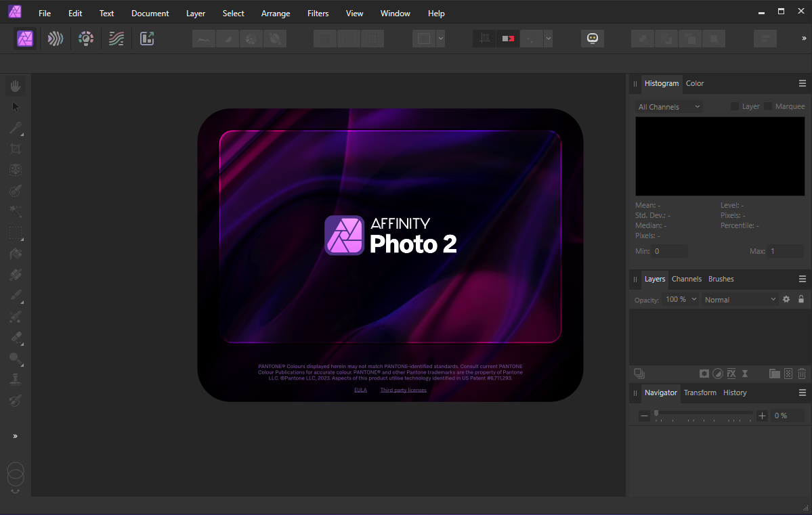Pick the Color Picker tool
This screenshot has height=515, width=812.
[16, 128]
